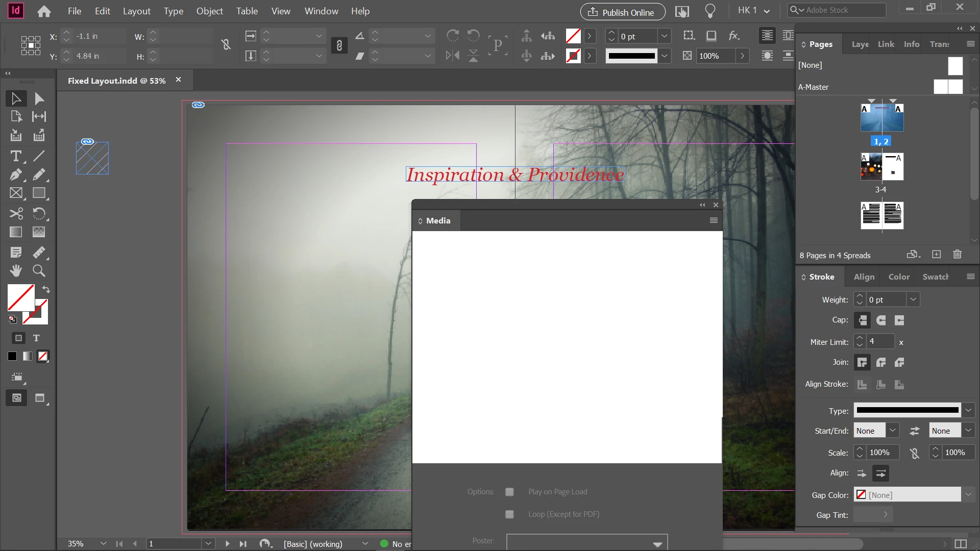Click the Publish Online button
Image resolution: width=980 pixels, height=551 pixels.
tap(622, 12)
